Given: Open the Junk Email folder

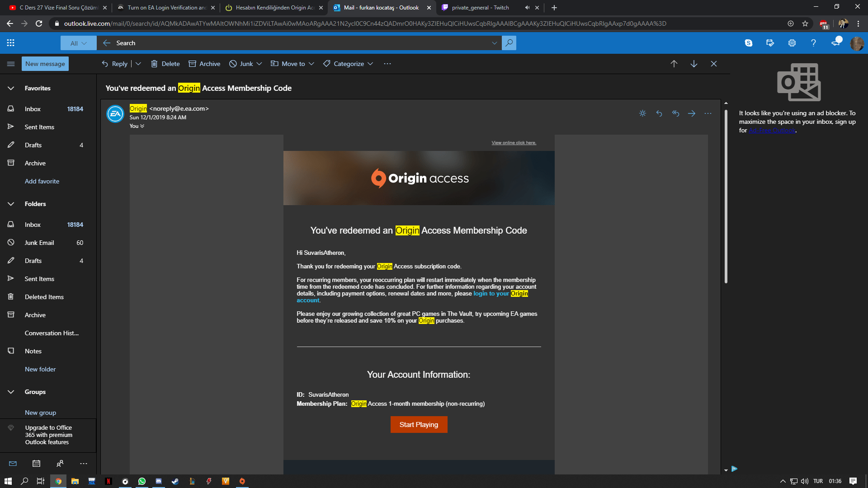Looking at the screenshot, I should pos(39,243).
